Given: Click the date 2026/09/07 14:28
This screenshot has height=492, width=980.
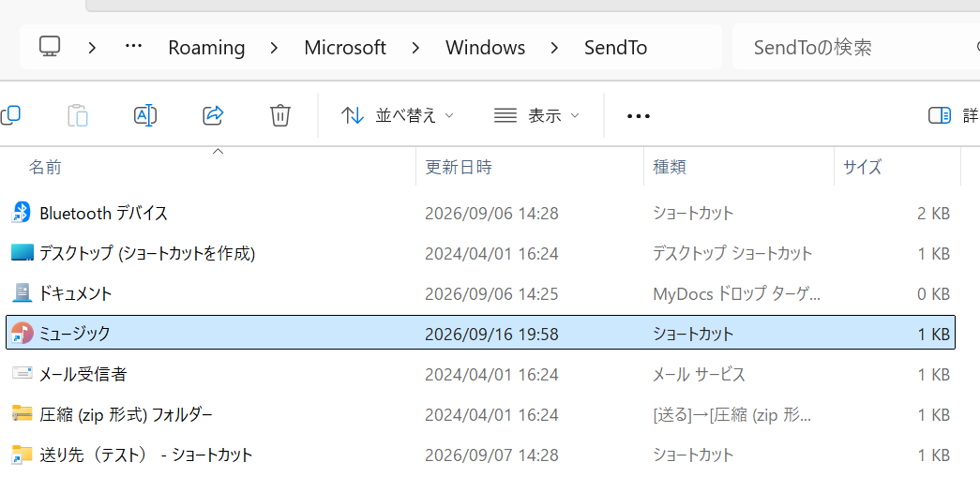Looking at the screenshot, I should point(491,454).
